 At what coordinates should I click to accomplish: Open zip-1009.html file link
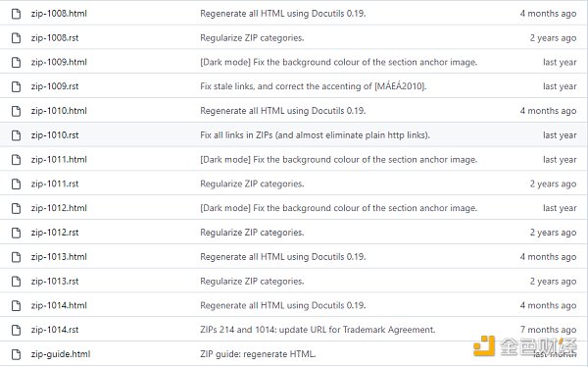(x=59, y=62)
